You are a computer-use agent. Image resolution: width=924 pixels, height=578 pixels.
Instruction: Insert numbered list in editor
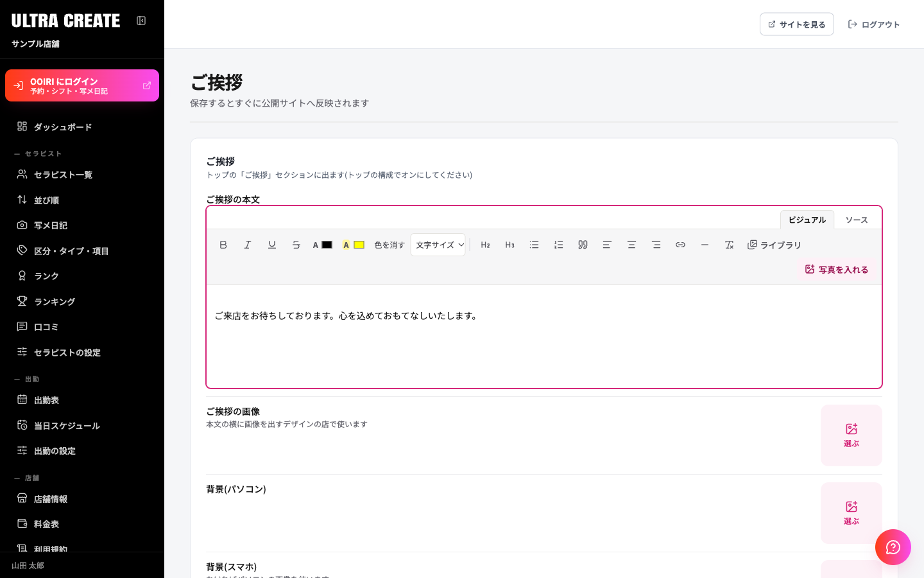click(559, 245)
